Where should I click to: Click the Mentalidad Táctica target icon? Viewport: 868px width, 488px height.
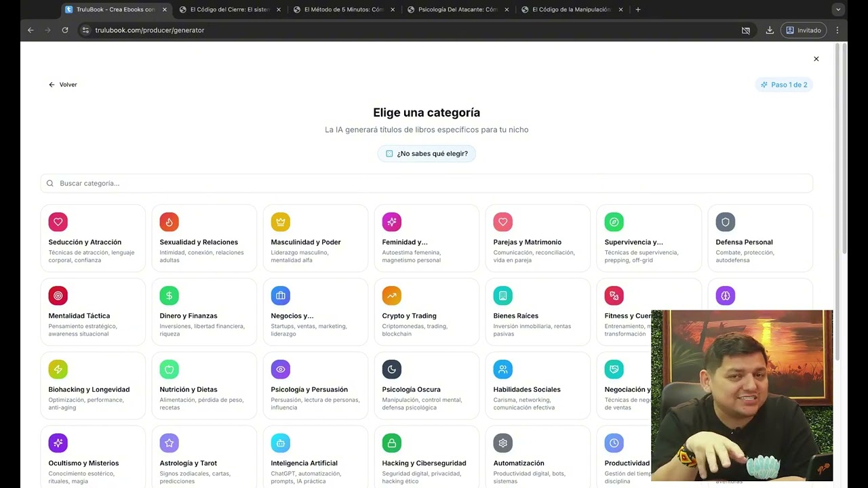[58, 296]
